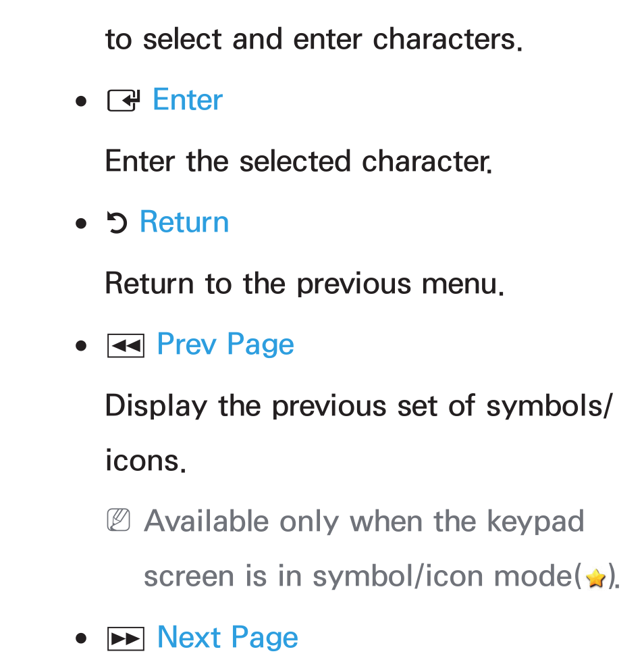Click the 'to select and enter characters' line
Screen dimensions: 644x660
[x=314, y=40]
